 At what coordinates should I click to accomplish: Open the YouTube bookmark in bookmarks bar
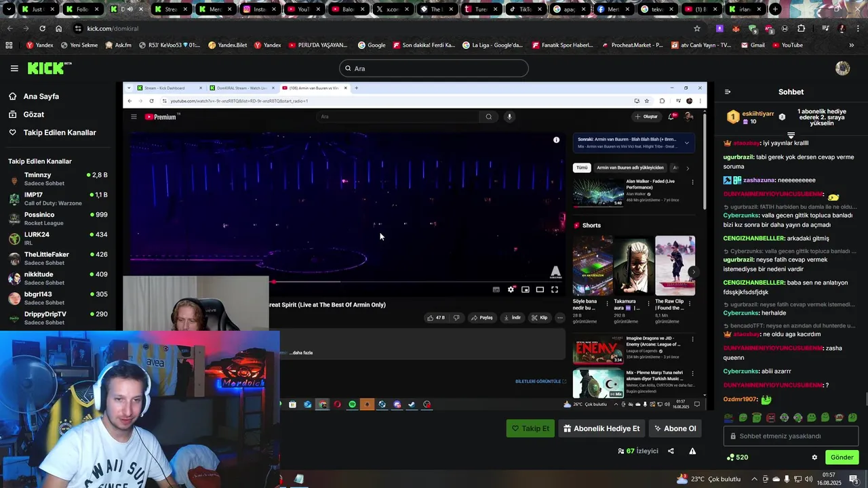pyautogui.click(x=787, y=45)
